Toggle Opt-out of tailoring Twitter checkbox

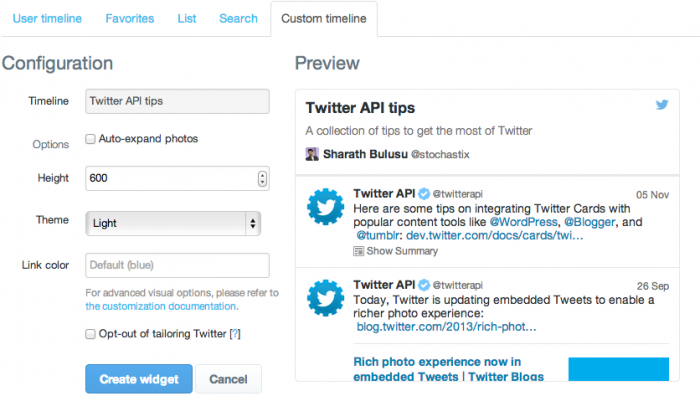tap(90, 334)
